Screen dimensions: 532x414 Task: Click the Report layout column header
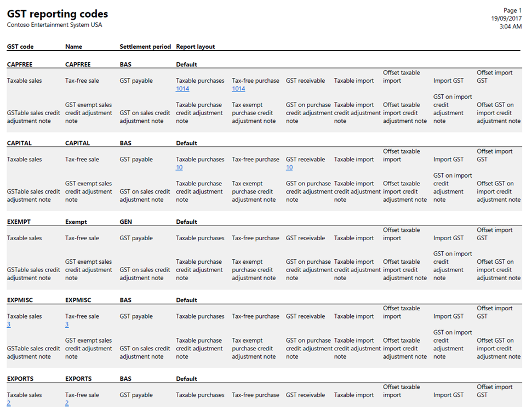pyautogui.click(x=196, y=47)
